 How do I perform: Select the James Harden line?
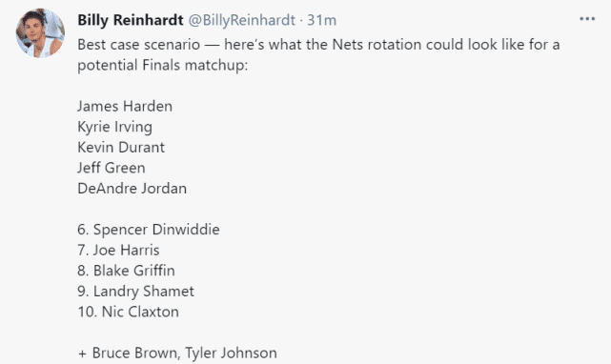tap(125, 106)
